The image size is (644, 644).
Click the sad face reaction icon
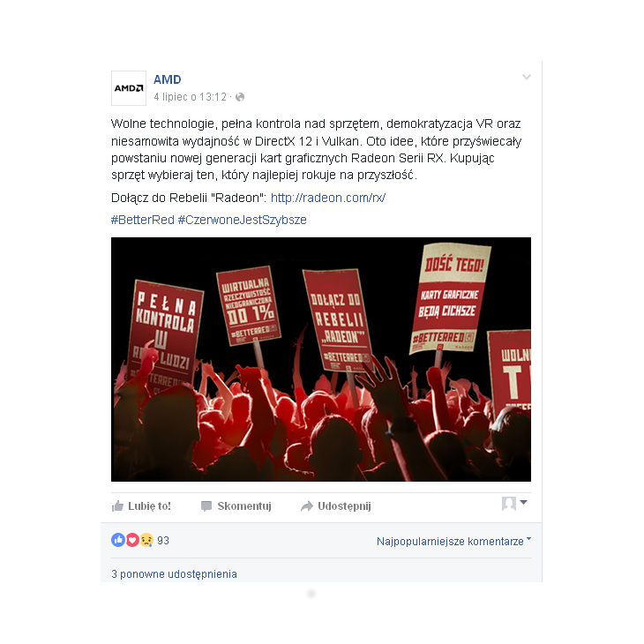(146, 540)
